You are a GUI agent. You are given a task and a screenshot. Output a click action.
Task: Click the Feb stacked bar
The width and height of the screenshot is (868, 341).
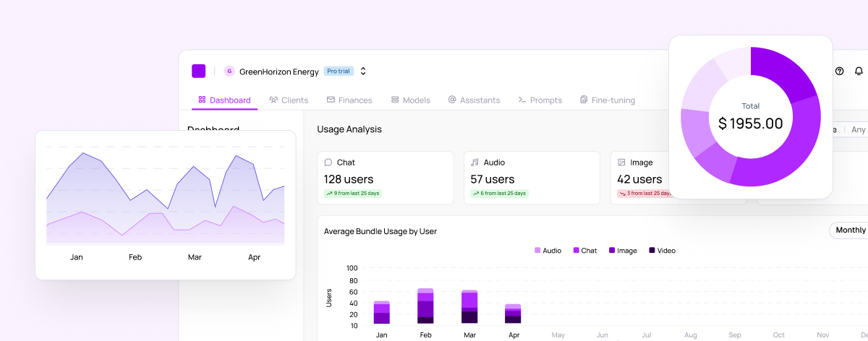click(x=425, y=306)
